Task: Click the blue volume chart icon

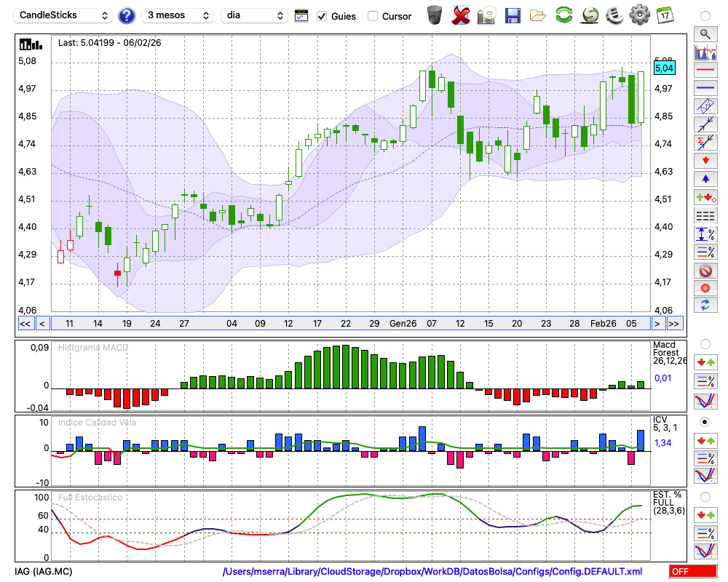Action: pyautogui.click(x=705, y=52)
